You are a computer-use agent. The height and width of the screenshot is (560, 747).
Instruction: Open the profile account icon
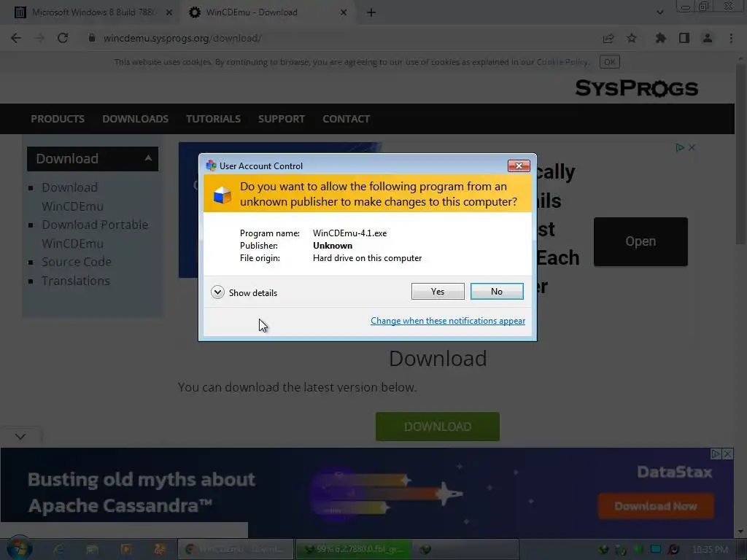pos(708,38)
